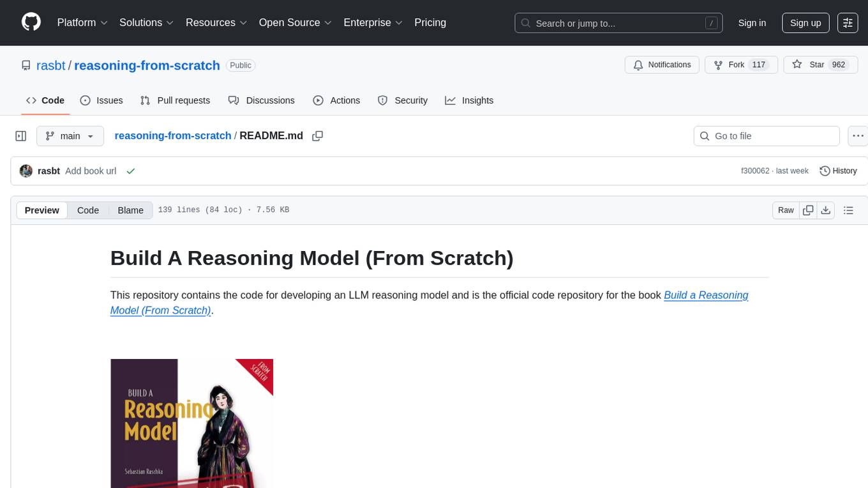Viewport: 868px width, 488px height.
Task: Expand the Resources menu
Action: click(x=216, y=22)
